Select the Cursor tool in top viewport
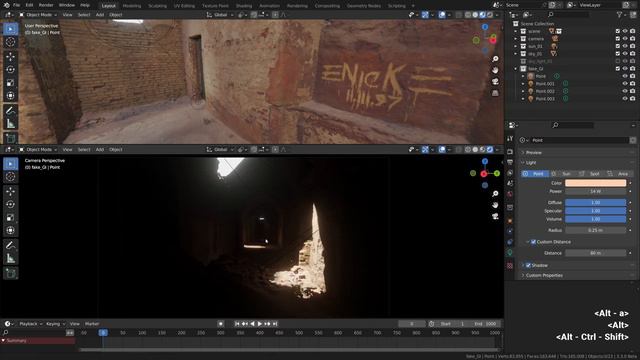Screen dimensions: 640x360 tap(11, 42)
